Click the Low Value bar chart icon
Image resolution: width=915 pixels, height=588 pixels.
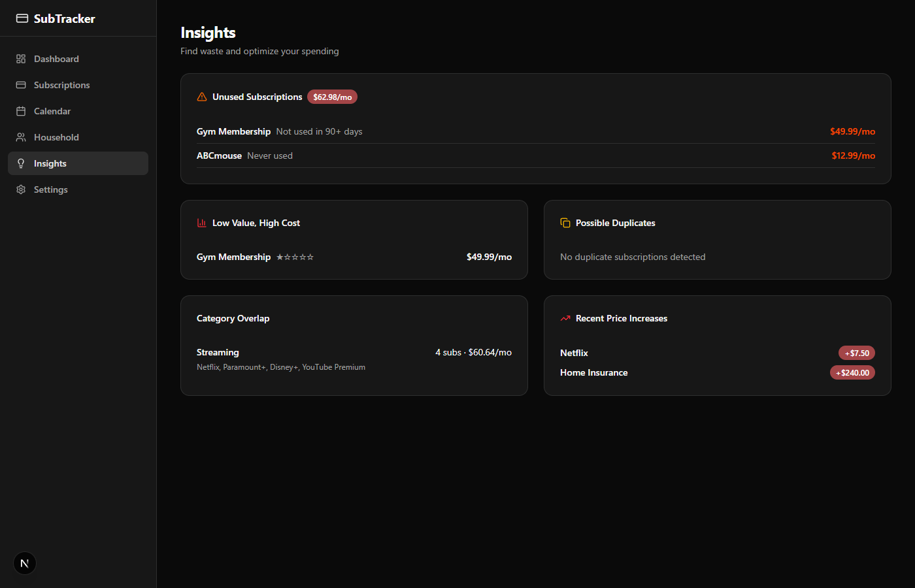202,223
